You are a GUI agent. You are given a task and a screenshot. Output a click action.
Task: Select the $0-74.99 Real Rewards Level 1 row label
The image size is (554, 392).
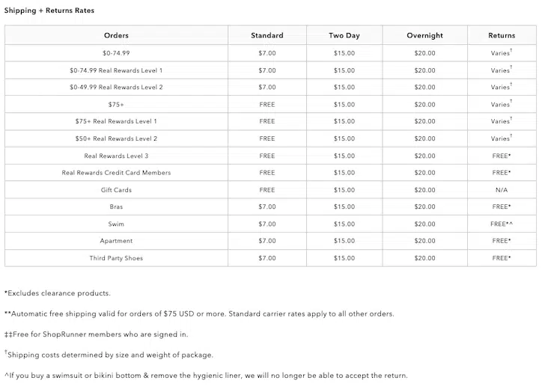pos(116,70)
